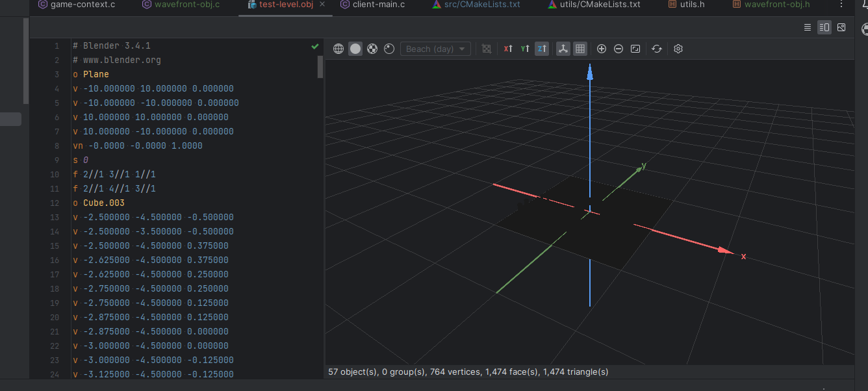Click the X axis label in viewport
Viewport: 868px width, 391px height.
[x=743, y=257]
